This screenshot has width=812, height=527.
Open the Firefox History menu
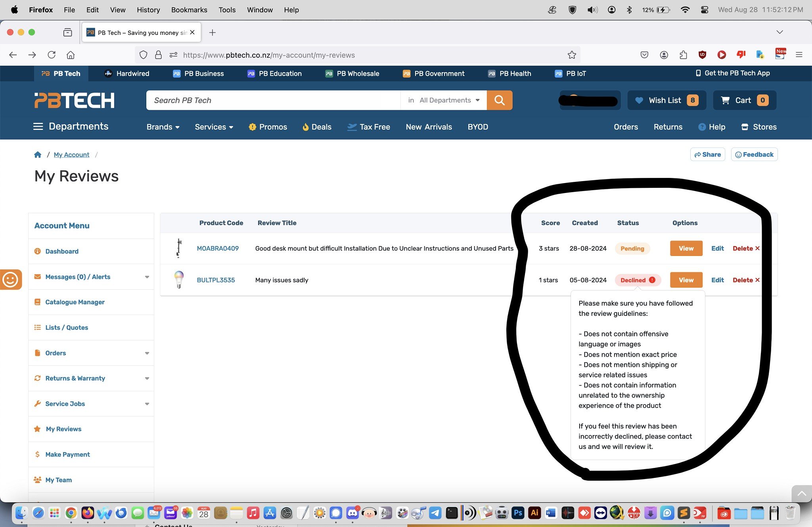[x=148, y=10]
